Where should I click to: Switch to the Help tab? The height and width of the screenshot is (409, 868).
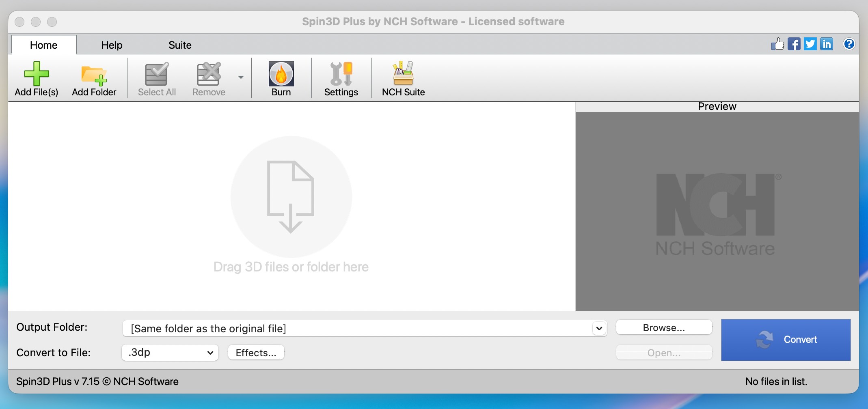[112, 45]
